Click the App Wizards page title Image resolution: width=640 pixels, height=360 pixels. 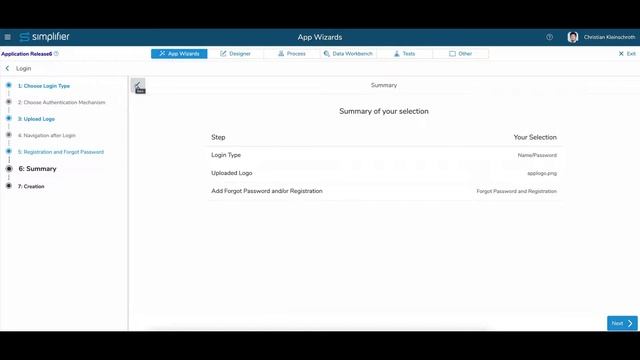point(320,37)
